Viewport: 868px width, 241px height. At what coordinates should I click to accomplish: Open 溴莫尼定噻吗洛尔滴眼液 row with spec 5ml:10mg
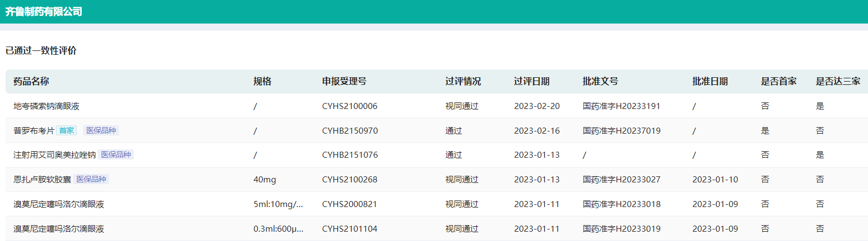(59, 204)
